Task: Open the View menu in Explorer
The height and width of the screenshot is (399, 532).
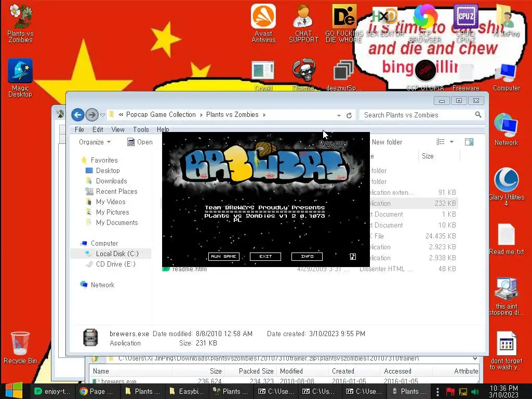Action: pos(118,129)
